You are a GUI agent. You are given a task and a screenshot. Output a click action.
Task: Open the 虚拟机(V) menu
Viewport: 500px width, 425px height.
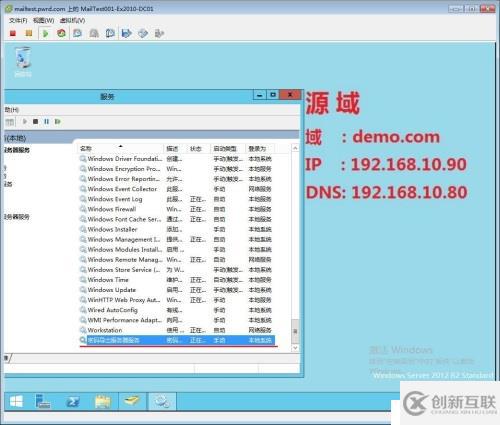click(x=72, y=21)
